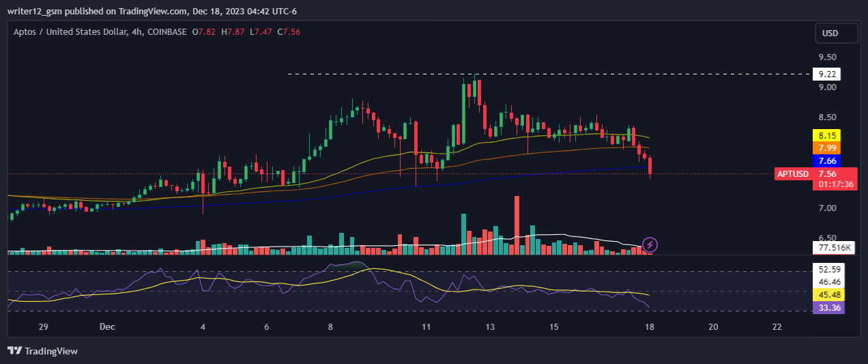This screenshot has width=868, height=364.
Task: Click the 9.50 price axis label
Action: pyautogui.click(x=828, y=57)
